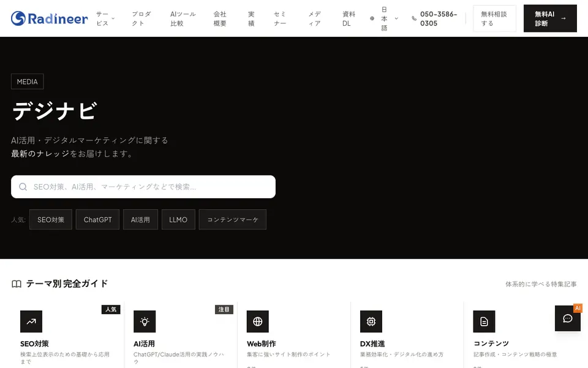Viewport: 588px width, 368px height.
Task: Click the book icon beside テーマ別完全ガイド
Action: click(17, 284)
